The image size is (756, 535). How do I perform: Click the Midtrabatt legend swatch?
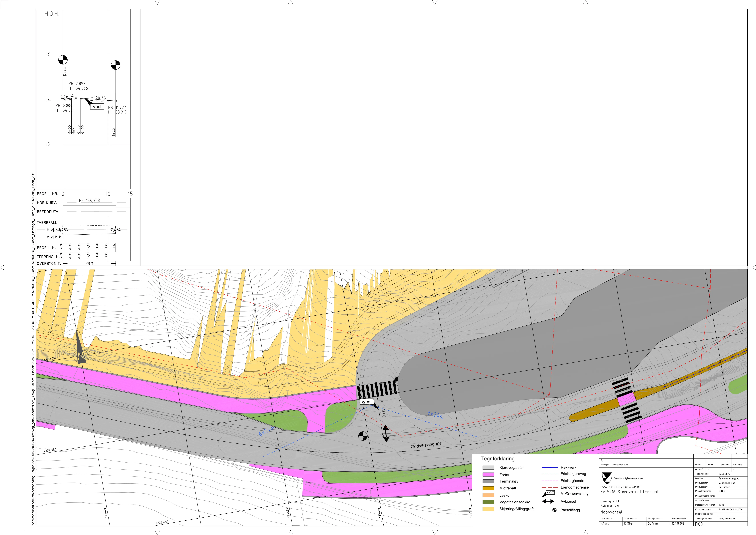click(488, 488)
